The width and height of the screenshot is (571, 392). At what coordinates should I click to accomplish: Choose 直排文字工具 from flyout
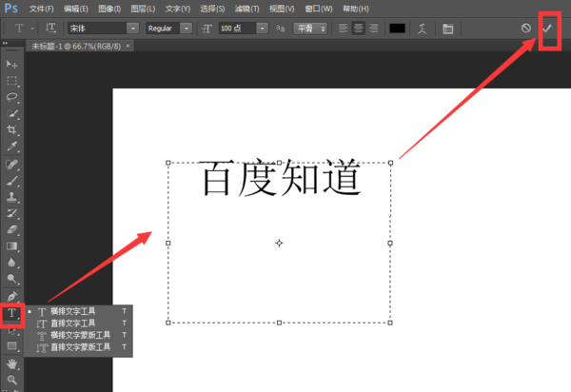tap(78, 323)
